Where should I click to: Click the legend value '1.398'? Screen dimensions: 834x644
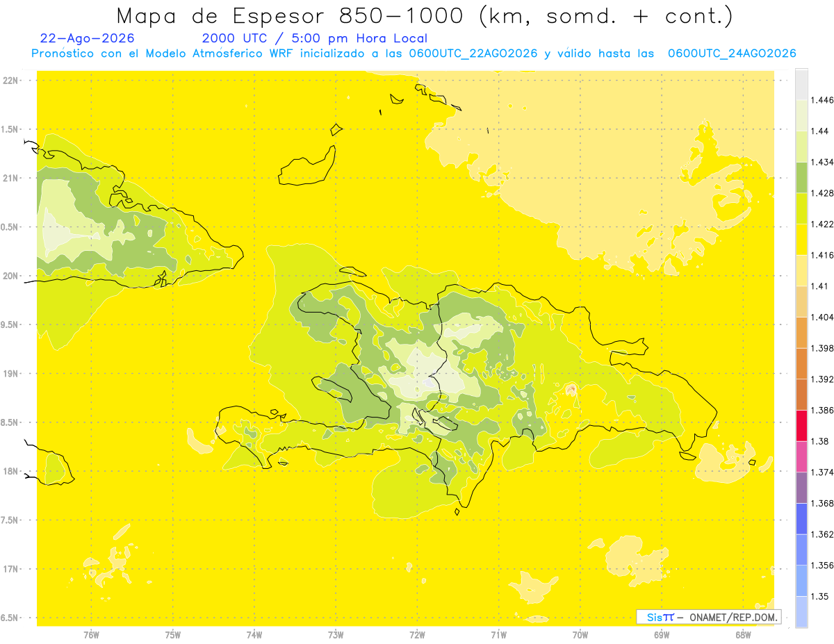click(821, 348)
